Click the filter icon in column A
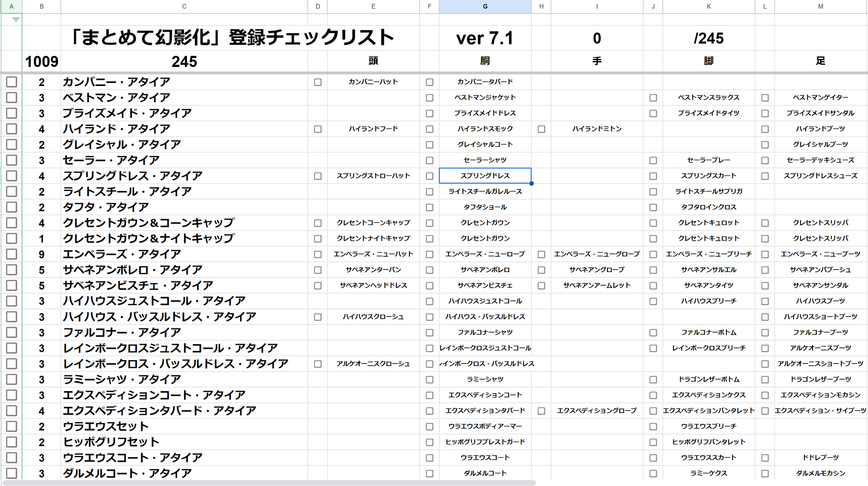The width and height of the screenshot is (868, 486). [x=16, y=19]
